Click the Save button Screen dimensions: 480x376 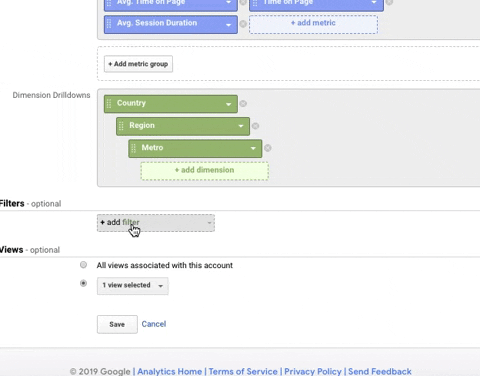[x=117, y=324]
